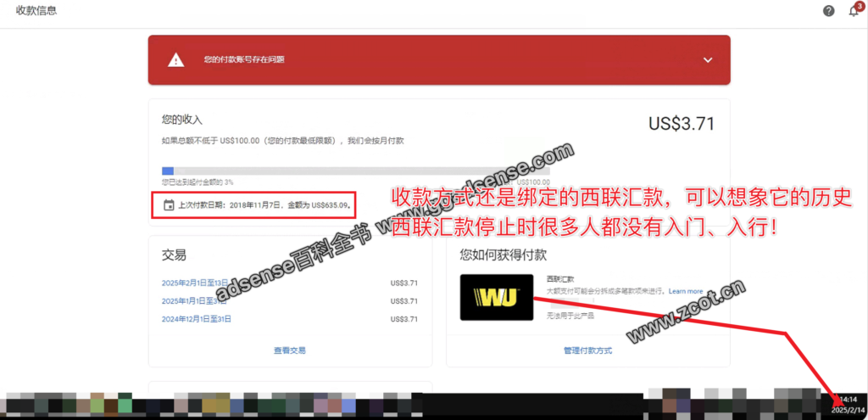Click the Western Union WU logo thumbnail
Screen dimensions: 868x420
(x=497, y=298)
